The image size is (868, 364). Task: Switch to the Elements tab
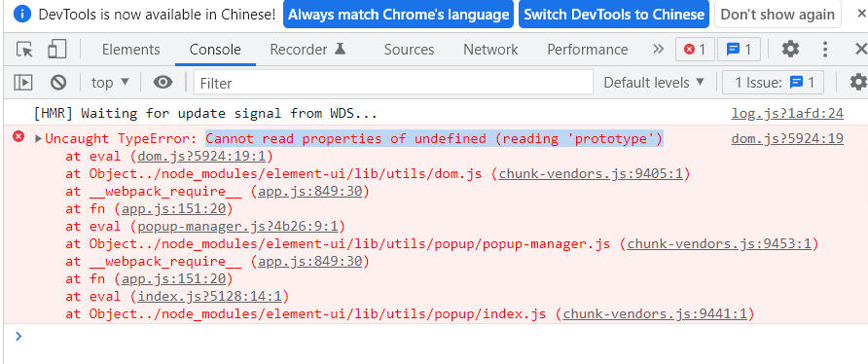tap(130, 50)
